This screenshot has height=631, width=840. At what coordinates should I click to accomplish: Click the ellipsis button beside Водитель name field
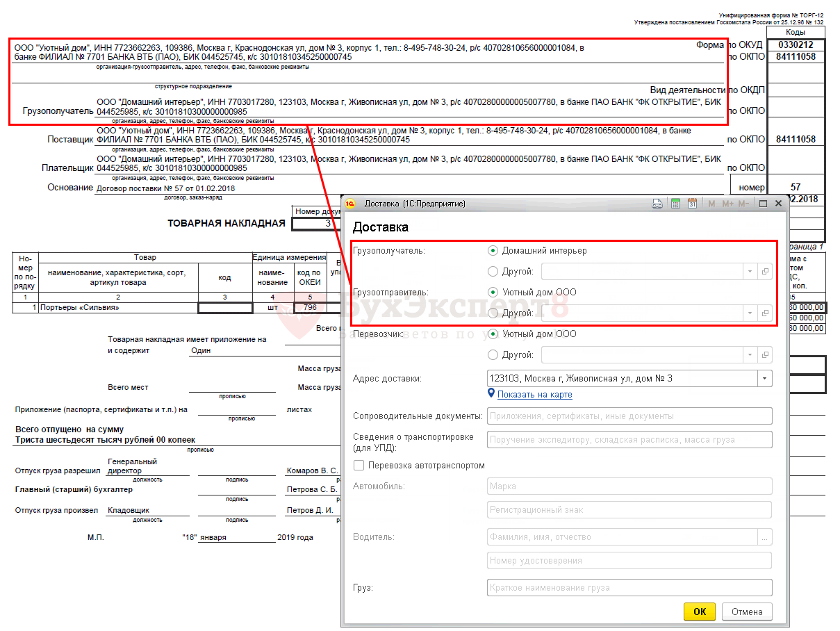pos(765,536)
